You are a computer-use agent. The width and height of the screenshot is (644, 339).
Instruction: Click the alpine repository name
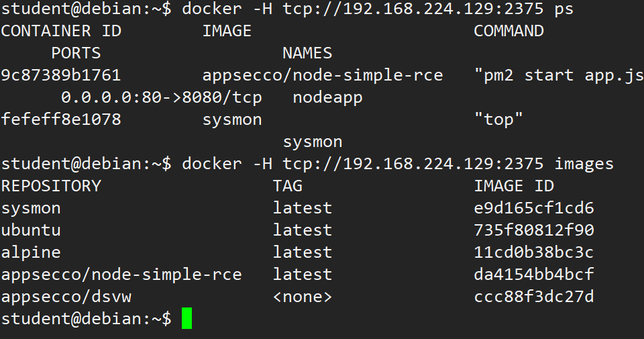coord(32,252)
